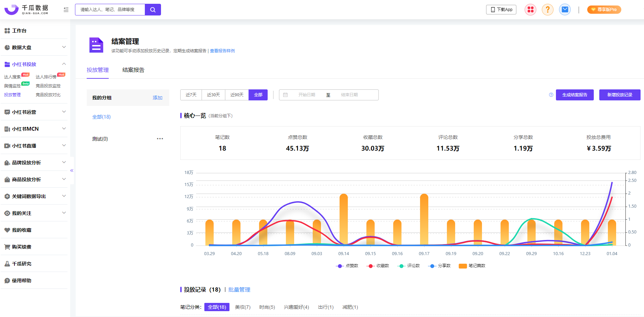Collapse sidebar with the menu fold icon
644x317 pixels.
coord(66,10)
